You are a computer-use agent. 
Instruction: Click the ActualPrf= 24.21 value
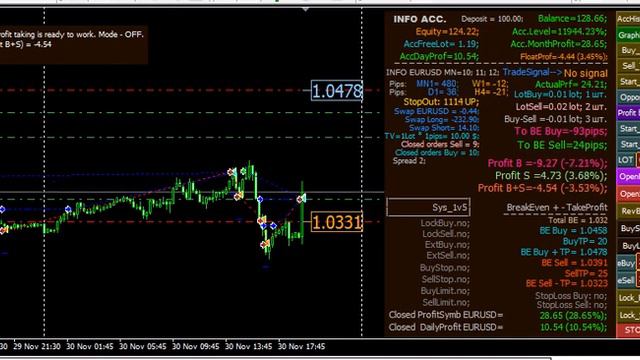571,84
